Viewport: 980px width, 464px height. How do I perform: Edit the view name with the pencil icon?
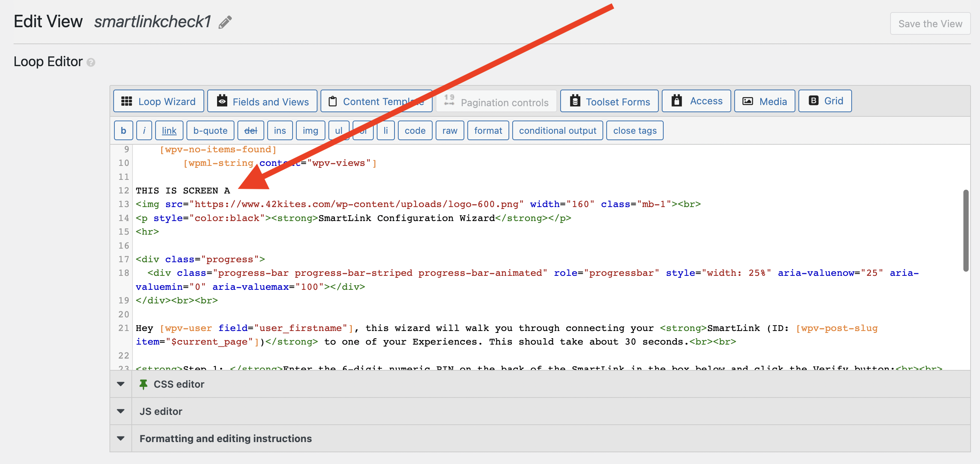(225, 22)
